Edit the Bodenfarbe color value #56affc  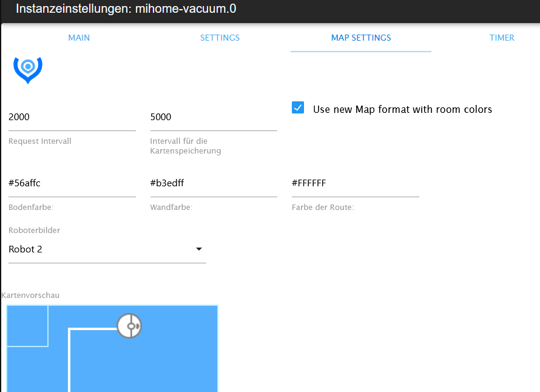pyautogui.click(x=72, y=183)
